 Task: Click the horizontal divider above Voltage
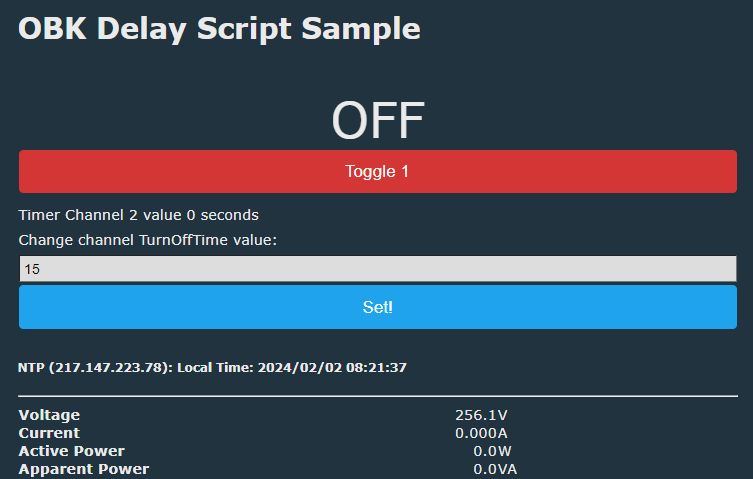click(377, 396)
